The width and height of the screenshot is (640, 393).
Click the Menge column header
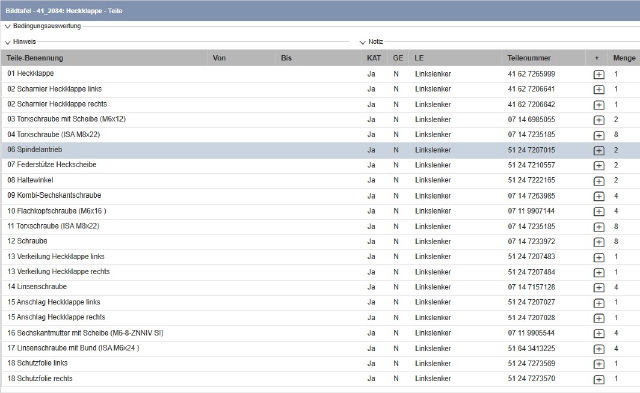624,58
